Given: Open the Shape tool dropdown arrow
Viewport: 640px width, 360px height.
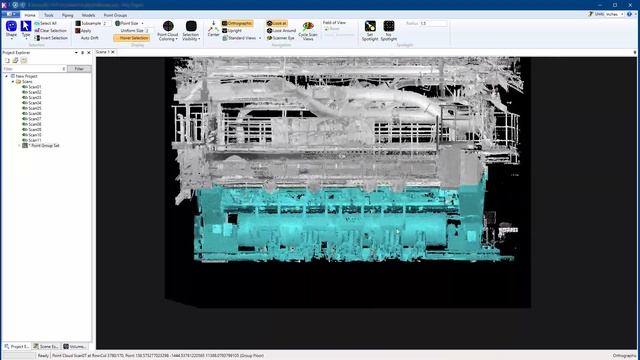Looking at the screenshot, I should click(x=11, y=39).
